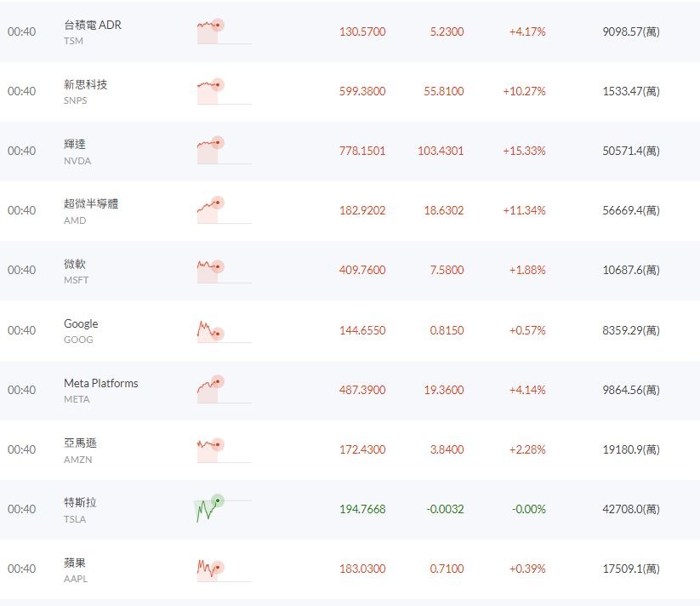The height and width of the screenshot is (606, 700).
Task: Open the GOOG mini price chart
Action: pos(223,330)
